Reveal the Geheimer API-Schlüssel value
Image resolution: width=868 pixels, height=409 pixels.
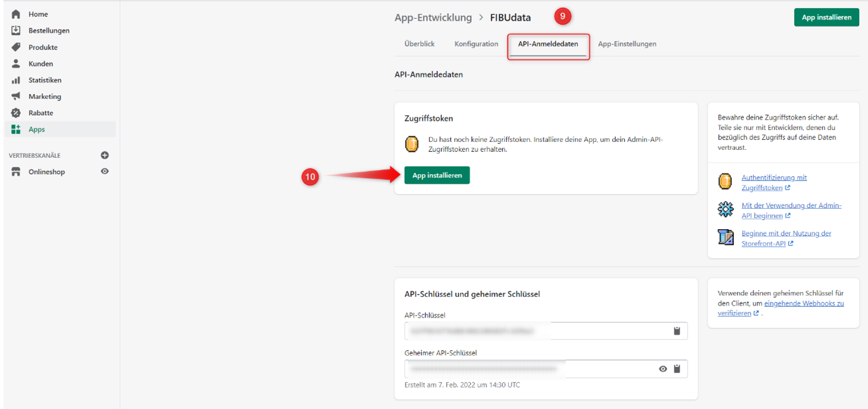click(662, 369)
